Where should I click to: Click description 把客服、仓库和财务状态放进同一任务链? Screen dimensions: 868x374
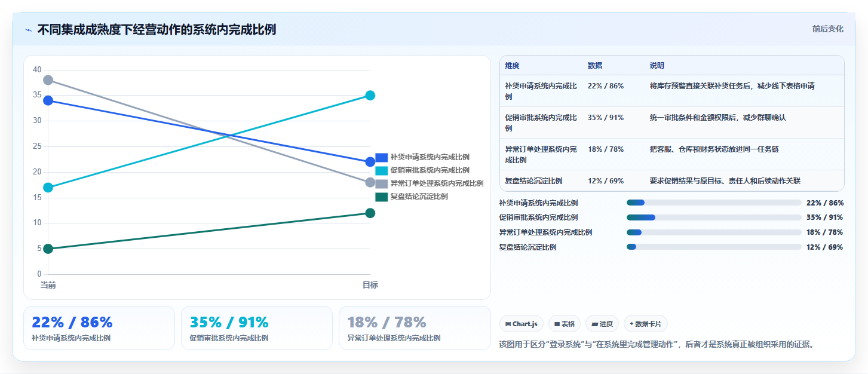pos(714,149)
